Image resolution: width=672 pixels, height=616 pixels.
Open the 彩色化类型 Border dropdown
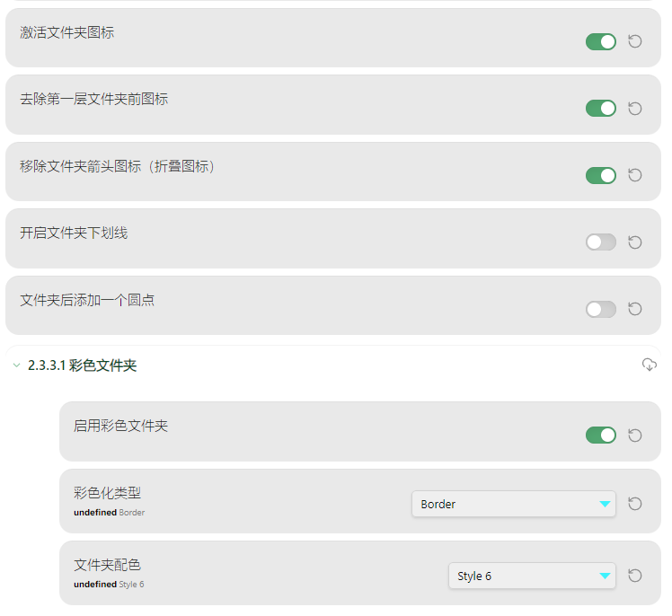(x=513, y=504)
